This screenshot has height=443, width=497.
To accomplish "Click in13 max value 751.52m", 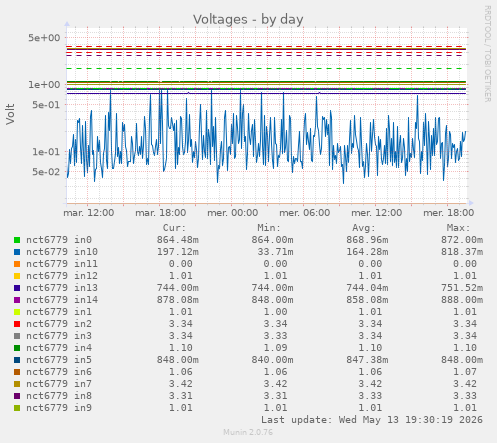I will pyautogui.click(x=462, y=288).
